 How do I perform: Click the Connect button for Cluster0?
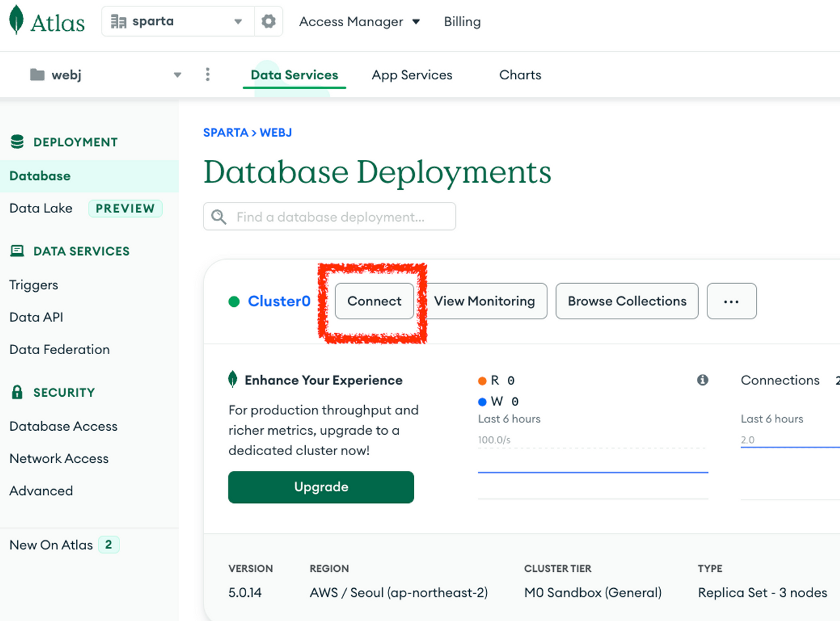(375, 302)
